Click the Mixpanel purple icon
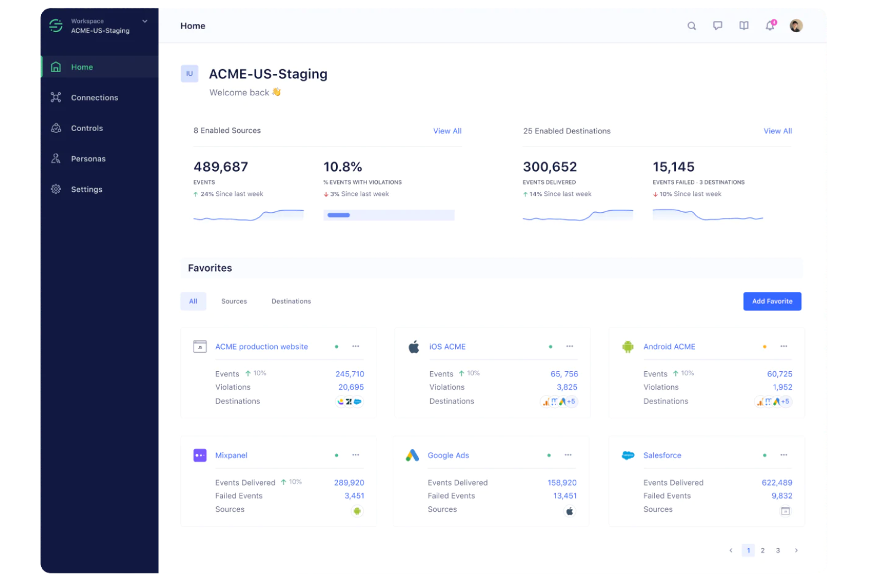Viewport: 882px width, 588px height. click(x=200, y=456)
